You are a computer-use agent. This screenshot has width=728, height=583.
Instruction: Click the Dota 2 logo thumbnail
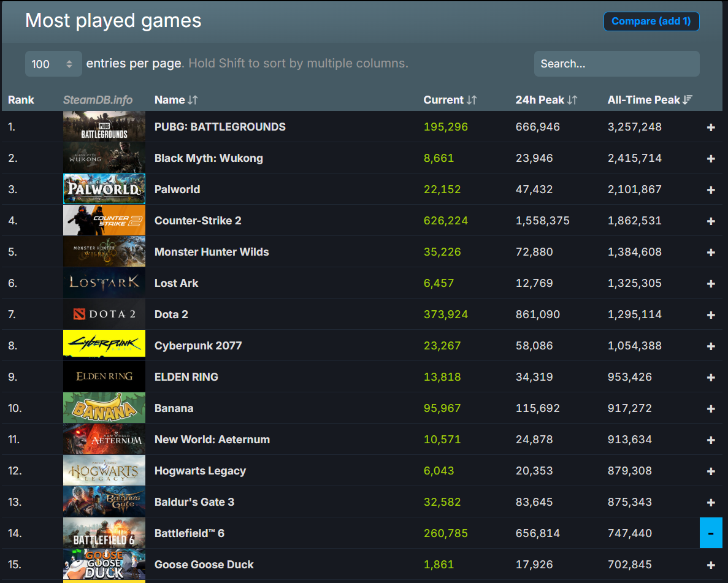click(x=104, y=314)
